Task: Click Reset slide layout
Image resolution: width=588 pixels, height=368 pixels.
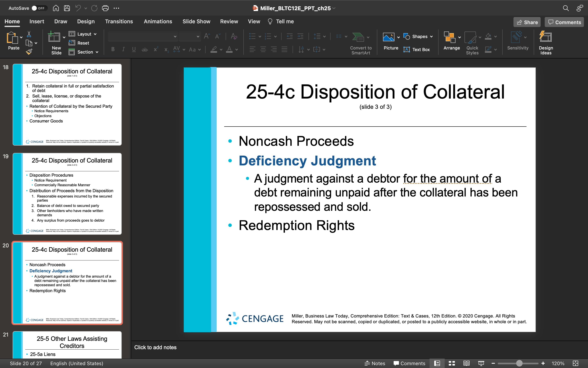Action: (x=79, y=43)
